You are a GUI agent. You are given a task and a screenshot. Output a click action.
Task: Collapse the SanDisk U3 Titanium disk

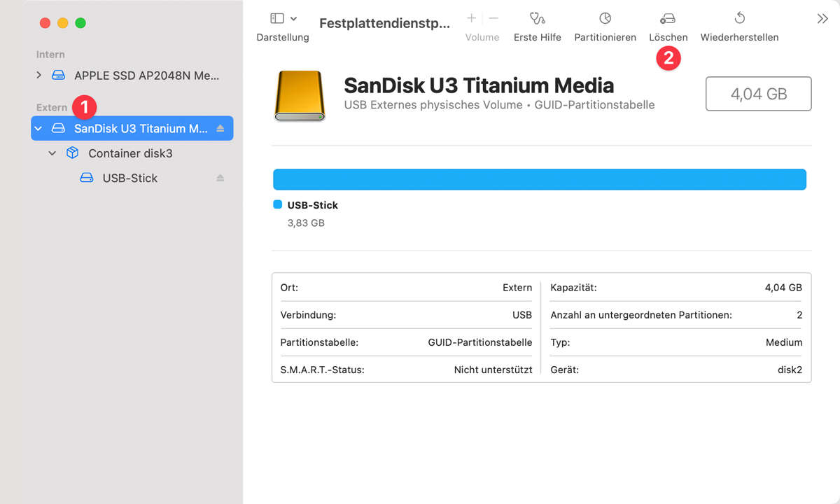tap(38, 129)
